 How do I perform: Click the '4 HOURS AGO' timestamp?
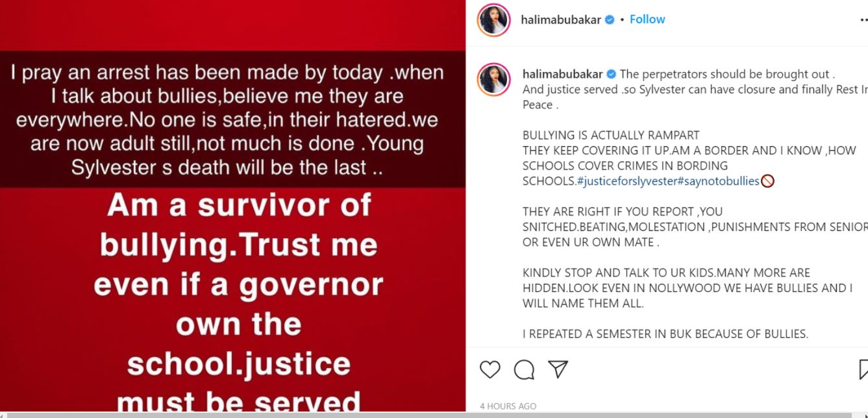coord(508,406)
